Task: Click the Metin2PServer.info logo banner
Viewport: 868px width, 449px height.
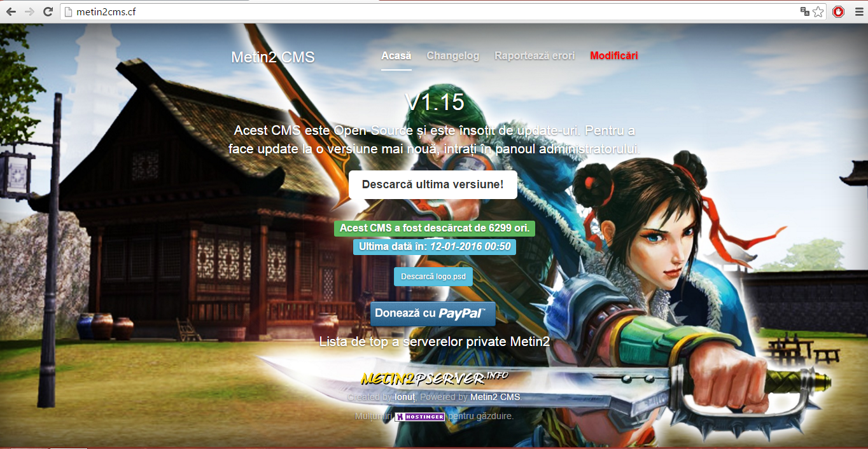Action: tap(435, 378)
